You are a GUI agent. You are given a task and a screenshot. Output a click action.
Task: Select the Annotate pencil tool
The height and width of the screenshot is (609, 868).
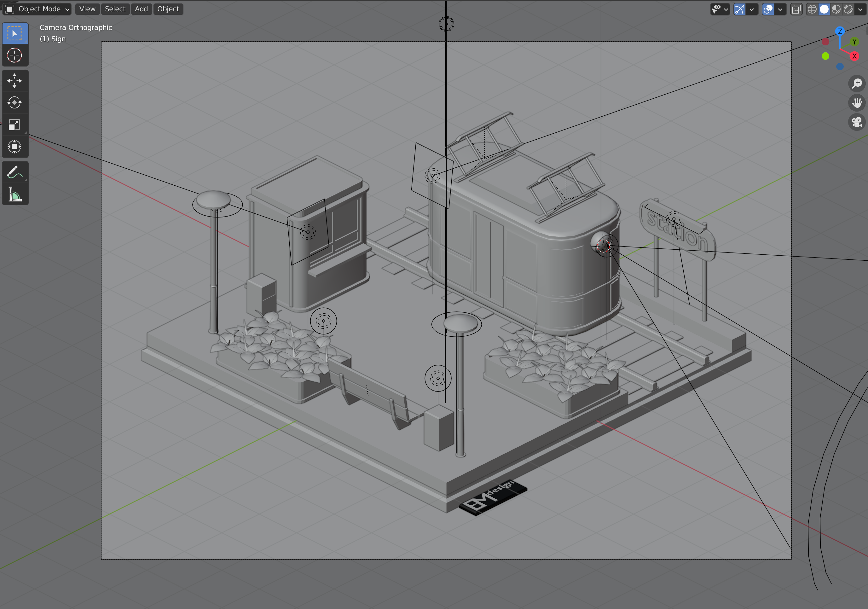[x=15, y=172]
